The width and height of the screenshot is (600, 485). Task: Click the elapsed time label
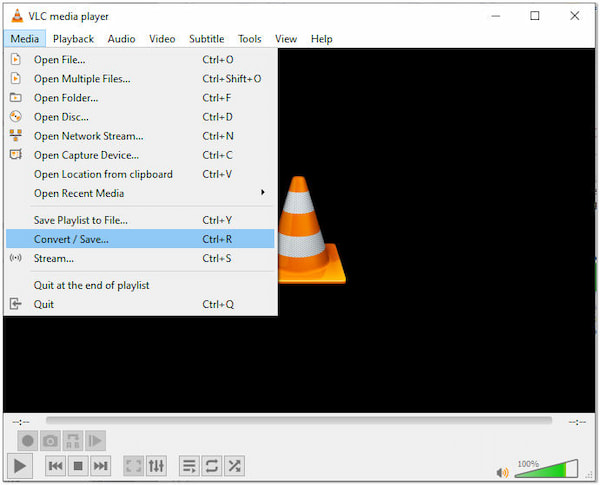coord(21,422)
